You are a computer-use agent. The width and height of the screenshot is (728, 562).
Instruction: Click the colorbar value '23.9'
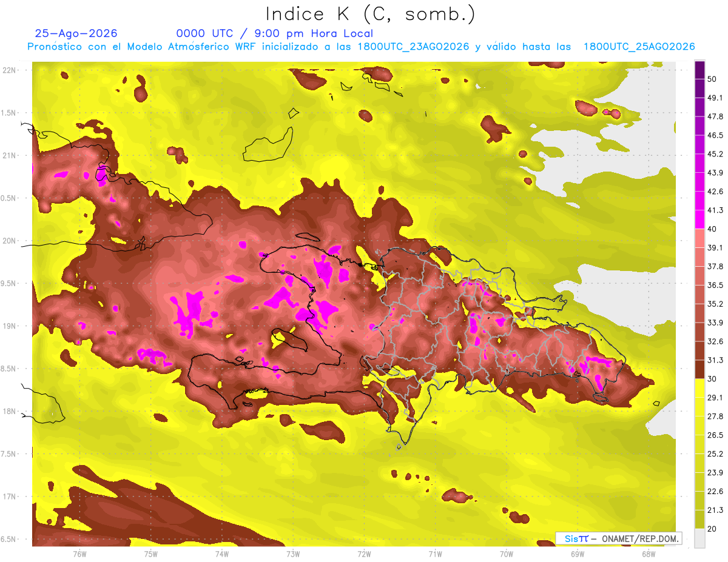715,473
